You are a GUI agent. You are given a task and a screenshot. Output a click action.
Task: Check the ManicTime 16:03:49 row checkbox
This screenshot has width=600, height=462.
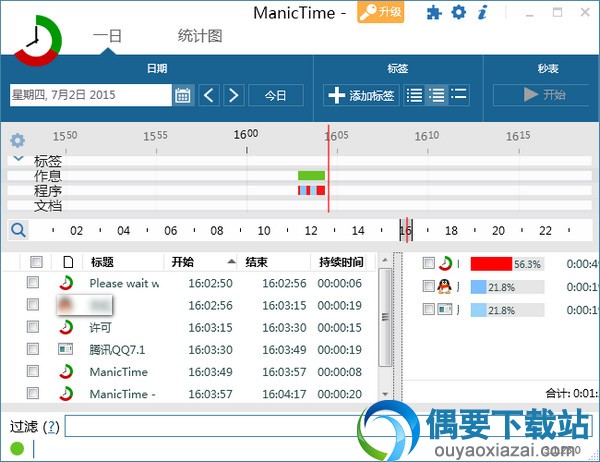tap(33, 371)
